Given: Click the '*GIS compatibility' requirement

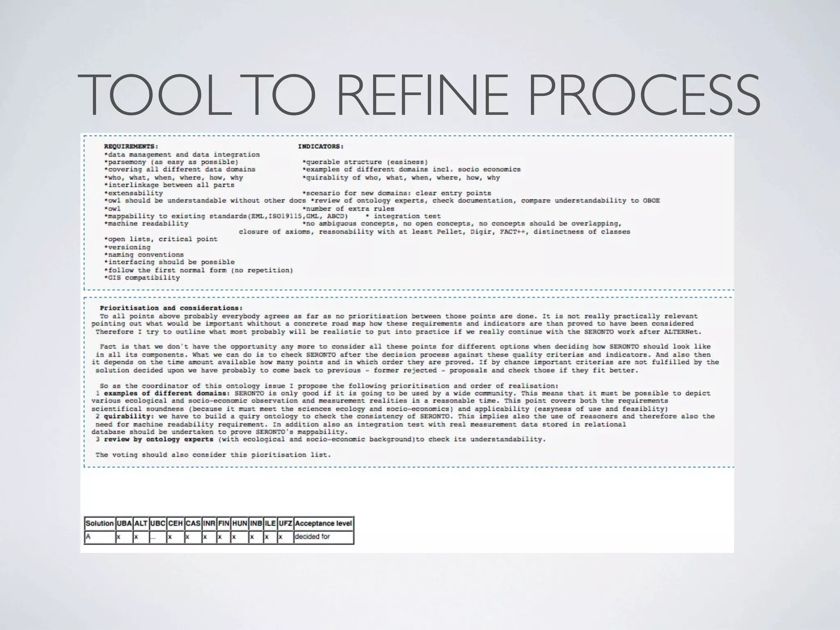Looking at the screenshot, I should 142,278.
